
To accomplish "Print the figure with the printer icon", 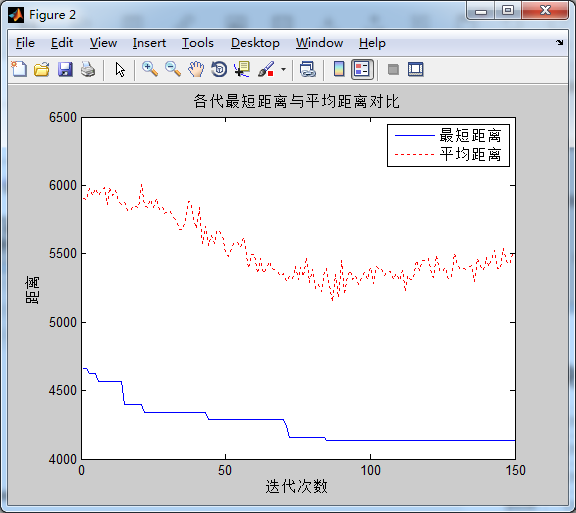I will [x=88, y=69].
